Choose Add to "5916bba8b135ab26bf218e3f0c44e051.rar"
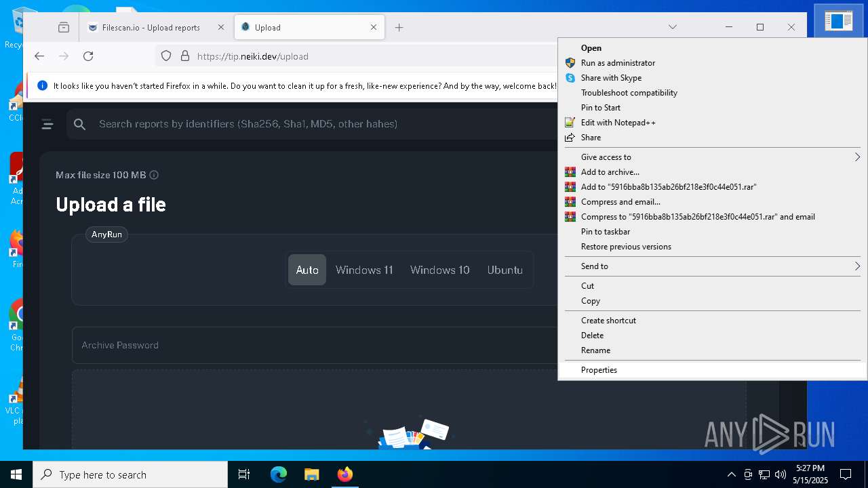The image size is (868, 488). (x=712, y=187)
